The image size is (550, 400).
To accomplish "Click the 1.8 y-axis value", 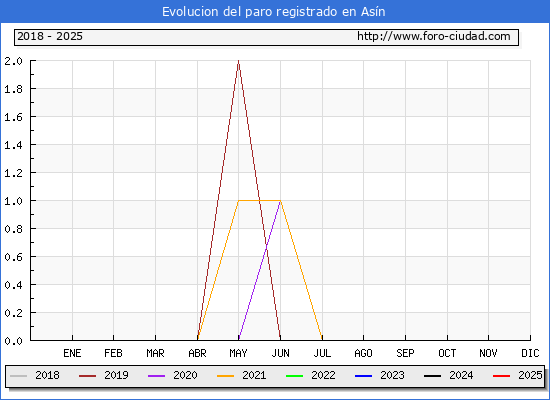I will 13,89.
